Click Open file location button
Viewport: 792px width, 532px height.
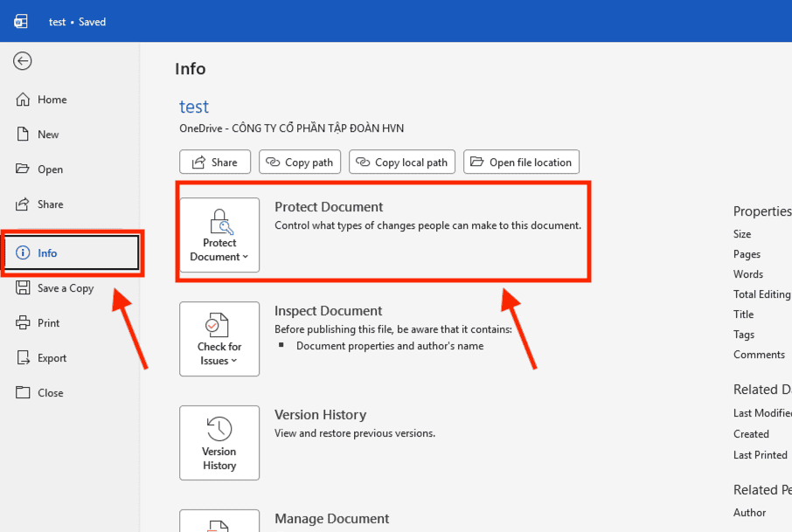[521, 162]
